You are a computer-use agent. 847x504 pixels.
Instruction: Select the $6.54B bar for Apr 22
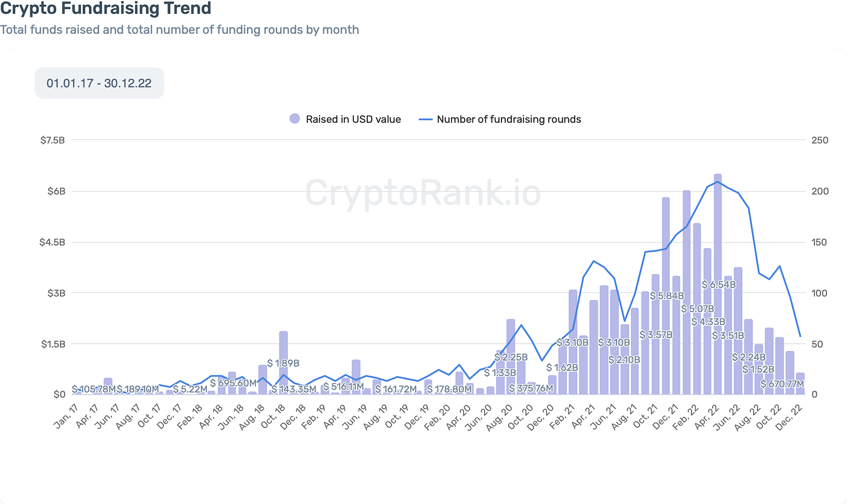[x=718, y=284]
